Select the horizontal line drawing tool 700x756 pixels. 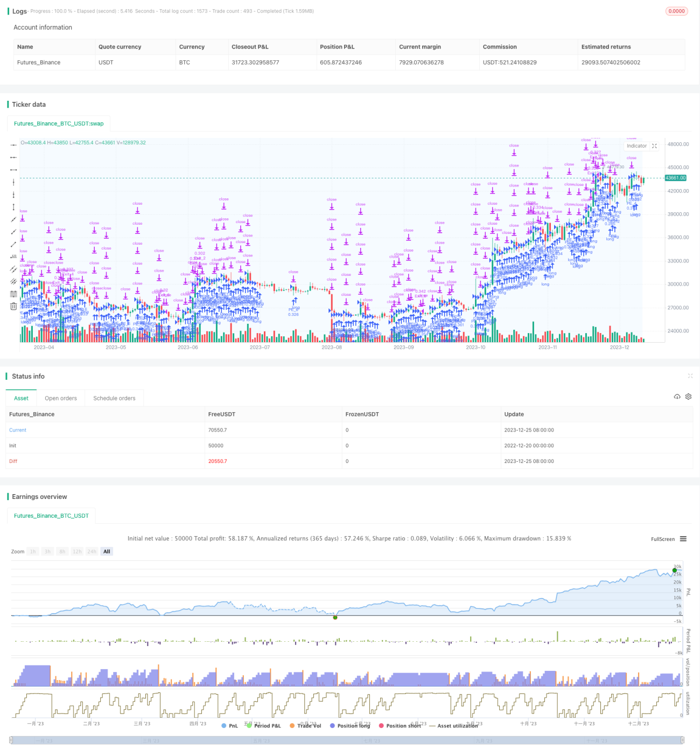[13, 145]
